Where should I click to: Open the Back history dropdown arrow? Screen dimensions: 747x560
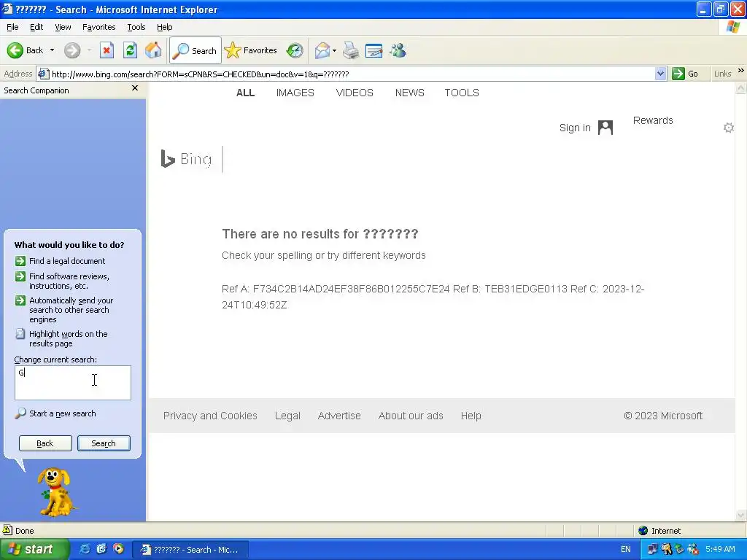[x=52, y=50]
